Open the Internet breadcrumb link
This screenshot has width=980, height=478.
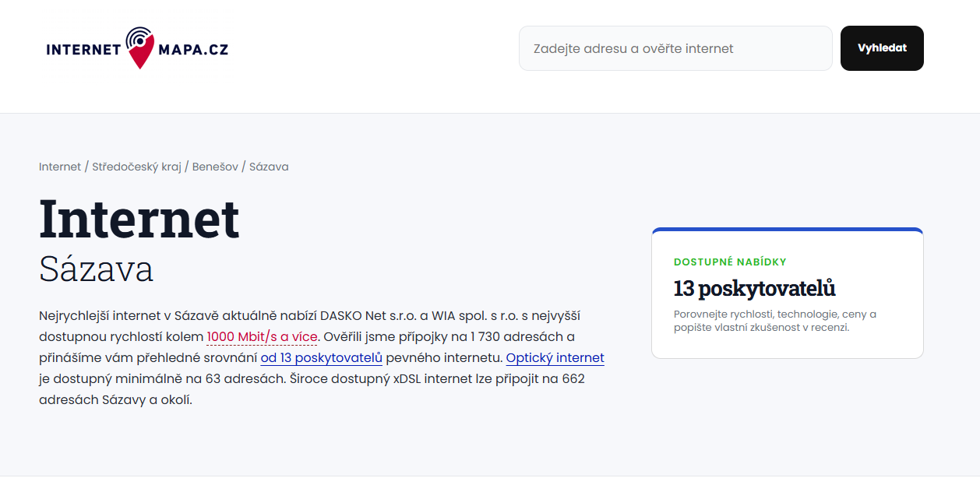[60, 167]
